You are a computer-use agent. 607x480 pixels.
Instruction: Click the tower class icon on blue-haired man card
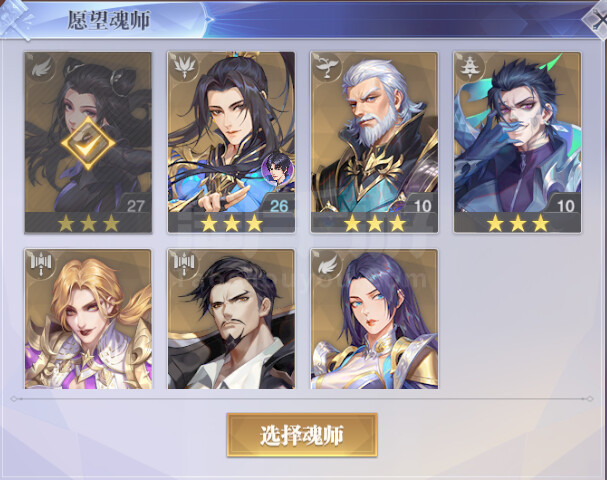click(x=470, y=68)
